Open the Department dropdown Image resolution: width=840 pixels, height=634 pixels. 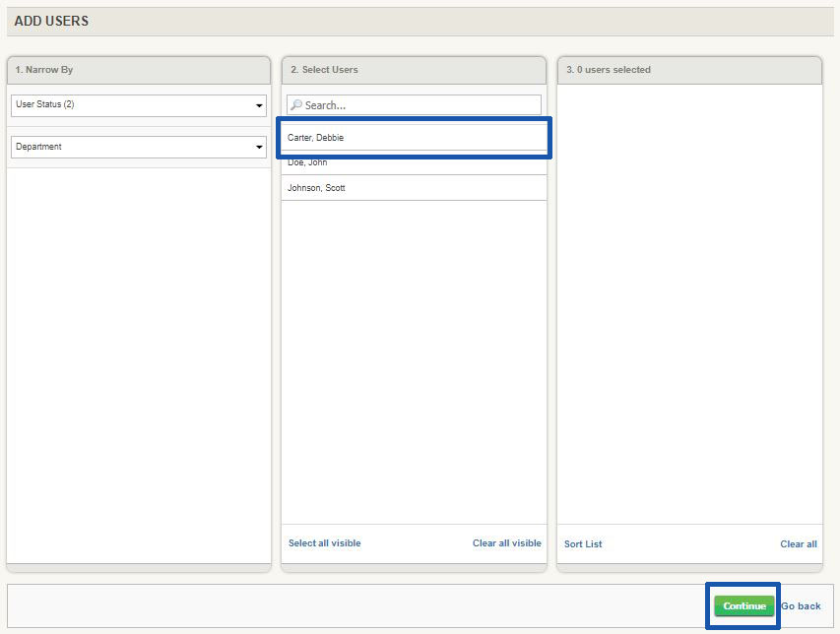138,147
